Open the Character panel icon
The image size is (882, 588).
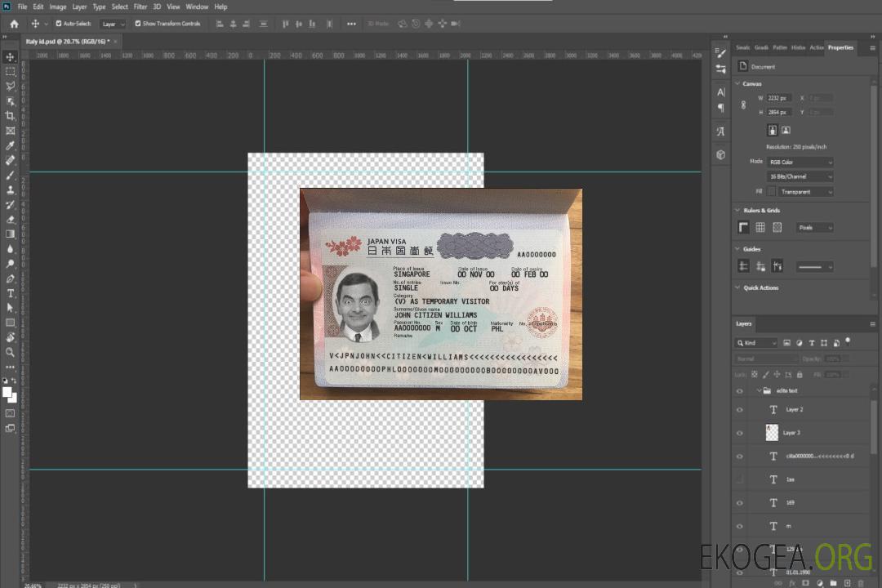721,91
